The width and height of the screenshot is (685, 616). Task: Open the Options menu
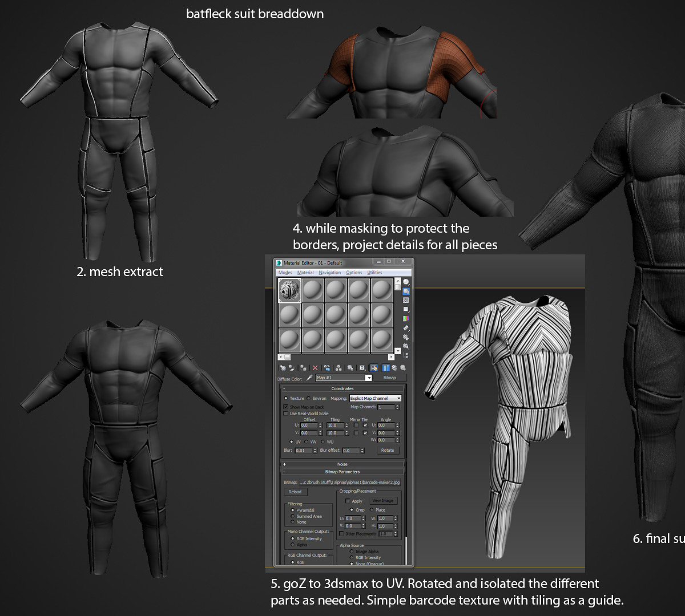click(354, 273)
